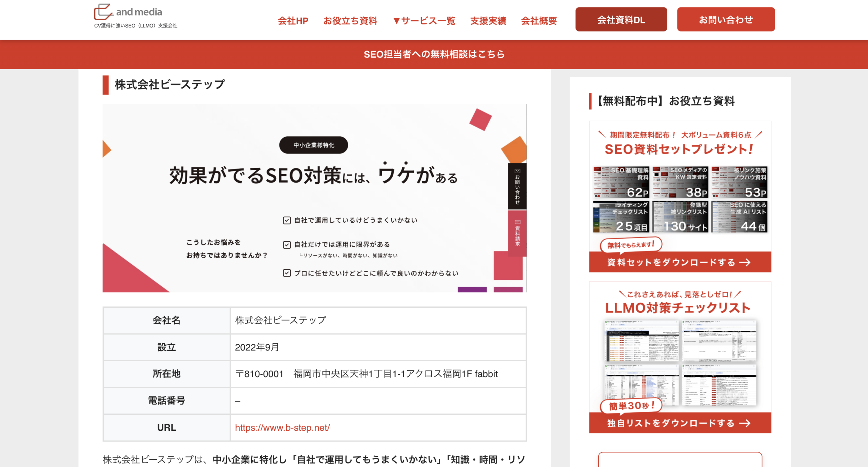Go to the 支援実績 page

coord(488,21)
